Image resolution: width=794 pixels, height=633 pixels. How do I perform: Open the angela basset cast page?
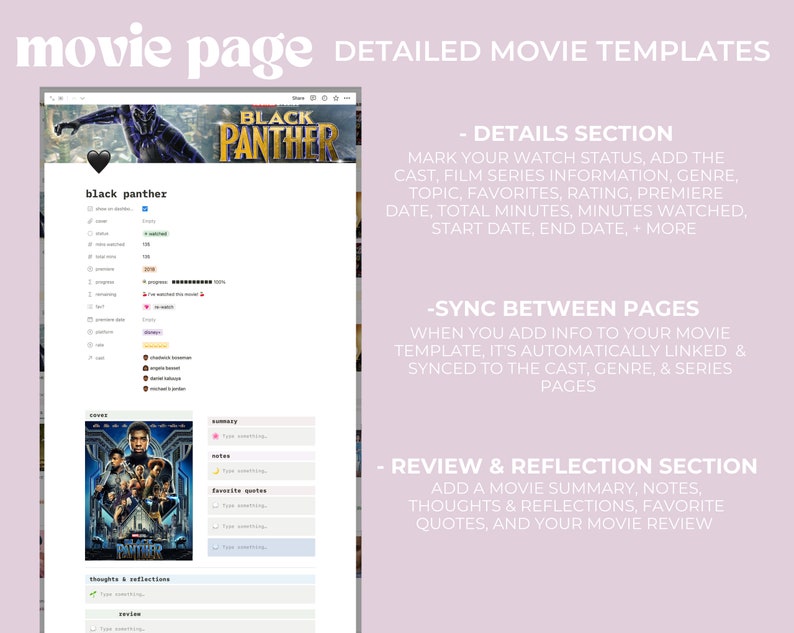(x=162, y=368)
